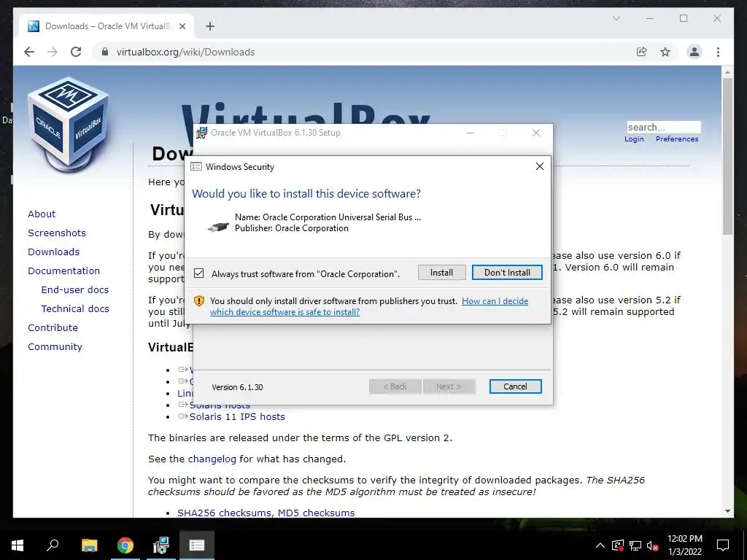Select the VirtualBox installer taskbar icon
This screenshot has width=747, height=560.
161,545
